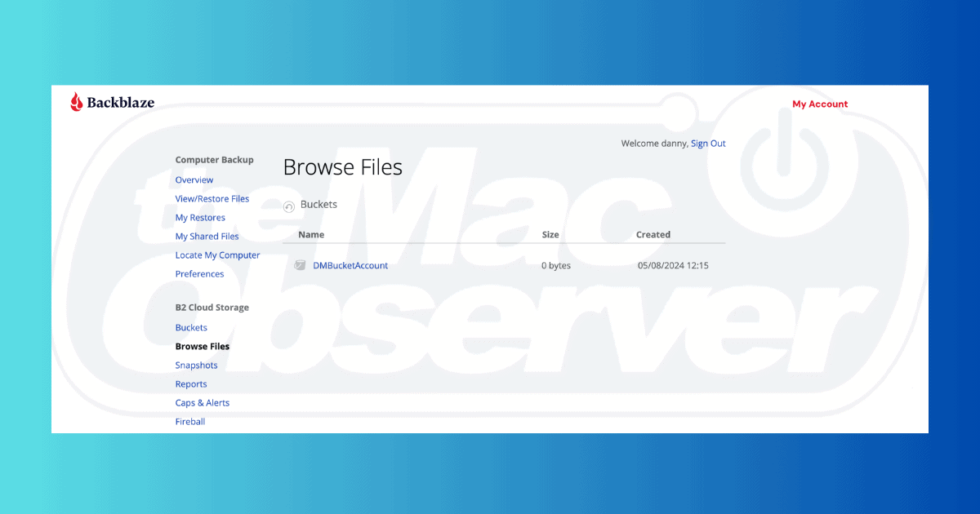Click the Backblaze flame logo

77,102
